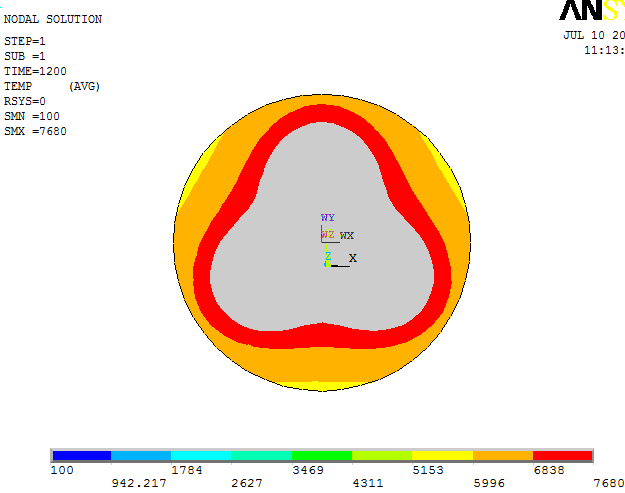Click the 11:13 time stamp
This screenshot has height=493, width=625.
(x=604, y=50)
